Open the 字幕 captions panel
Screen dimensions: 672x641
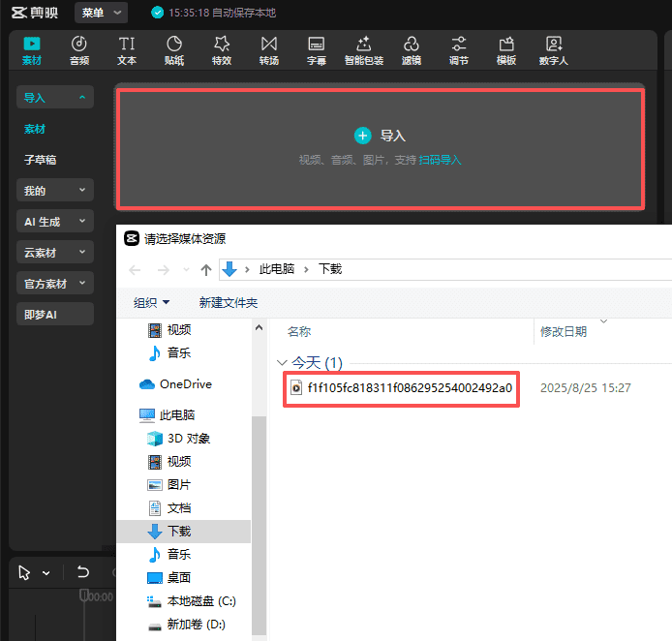coord(317,50)
